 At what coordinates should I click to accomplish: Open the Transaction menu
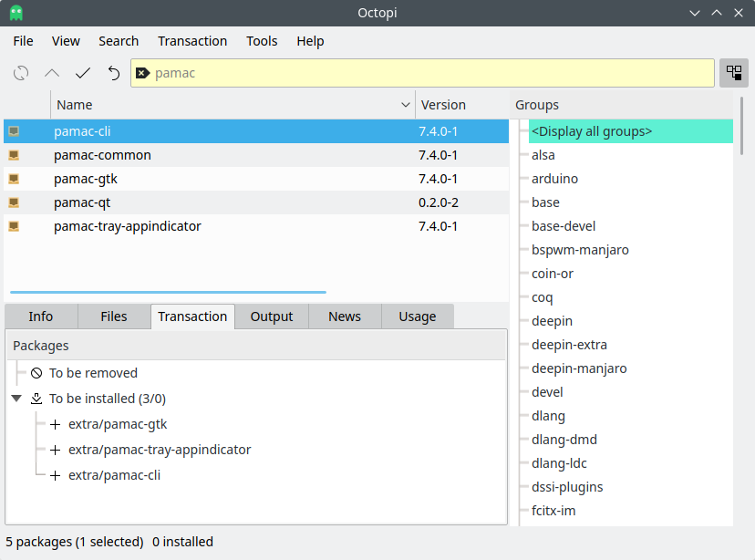pyautogui.click(x=192, y=41)
